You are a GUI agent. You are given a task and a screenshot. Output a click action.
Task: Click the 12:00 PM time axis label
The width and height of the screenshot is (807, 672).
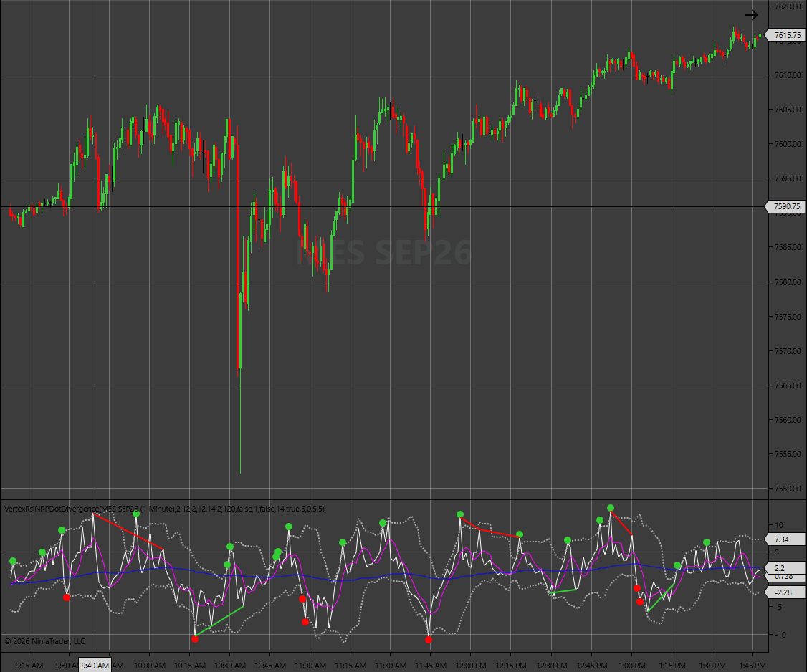pos(470,666)
